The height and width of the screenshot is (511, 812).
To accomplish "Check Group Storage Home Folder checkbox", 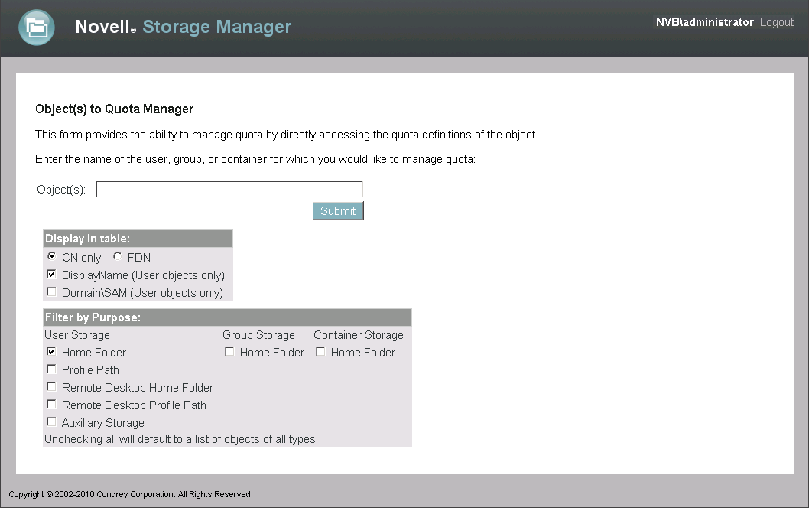I will tap(229, 351).
